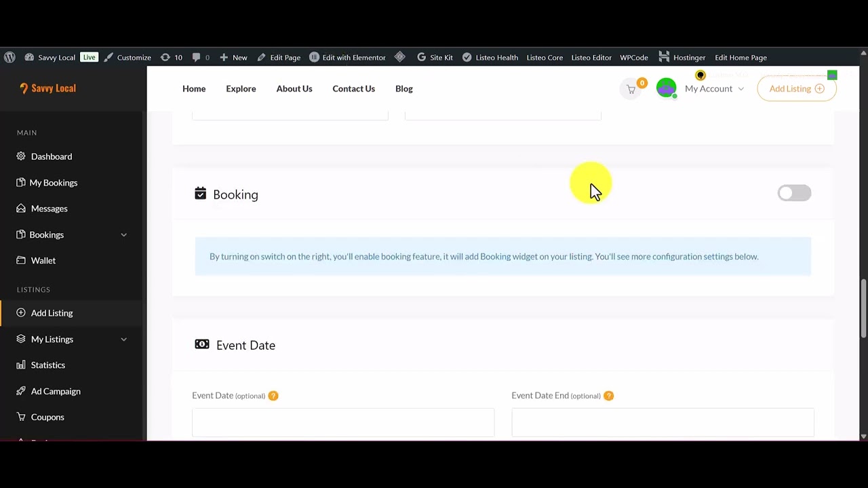868x488 pixels.
Task: Click the Event Date heading text
Action: 245,345
